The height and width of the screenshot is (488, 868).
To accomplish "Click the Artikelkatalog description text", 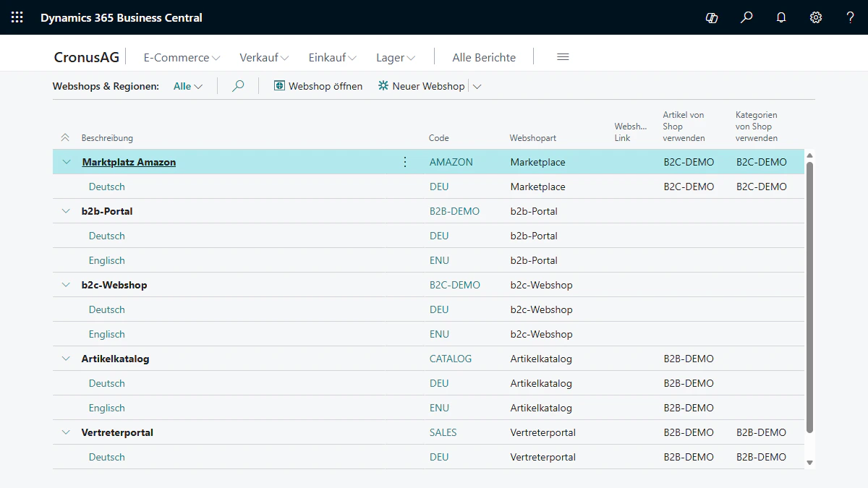I will [x=116, y=359].
